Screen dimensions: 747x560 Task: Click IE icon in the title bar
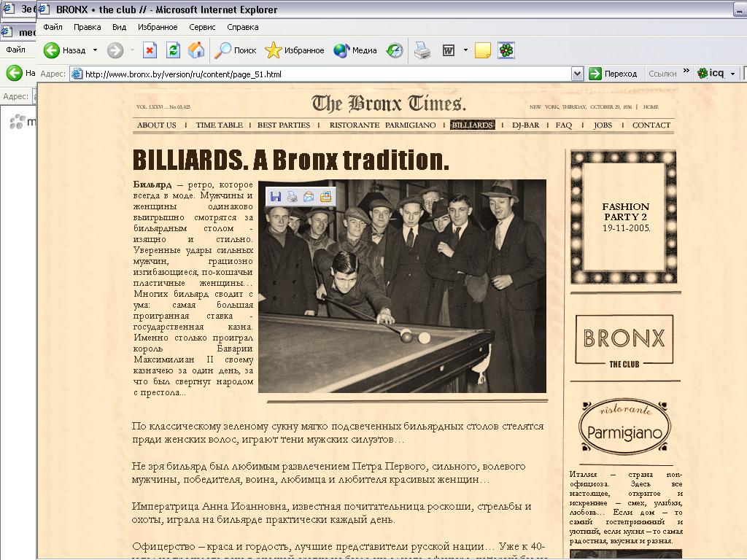(x=44, y=9)
